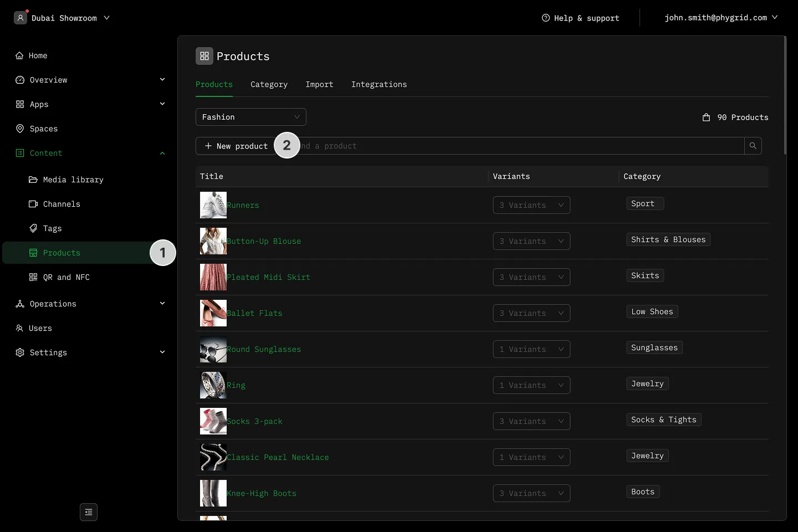Screen dimensions: 798x532
Task: Open Round Sunglasses variants dropdown
Action: pyautogui.click(x=531, y=349)
